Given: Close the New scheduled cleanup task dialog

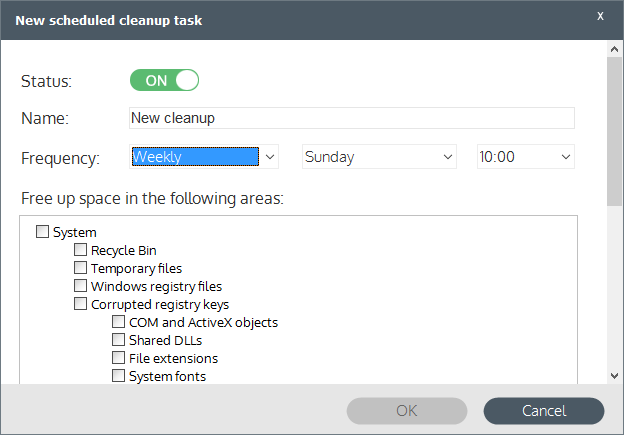Looking at the screenshot, I should click(600, 16).
